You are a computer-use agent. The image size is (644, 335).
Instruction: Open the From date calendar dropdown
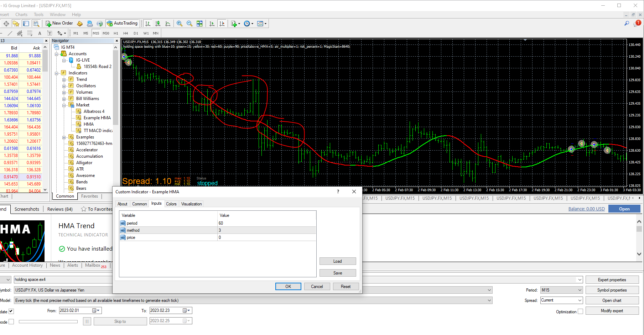click(x=97, y=310)
